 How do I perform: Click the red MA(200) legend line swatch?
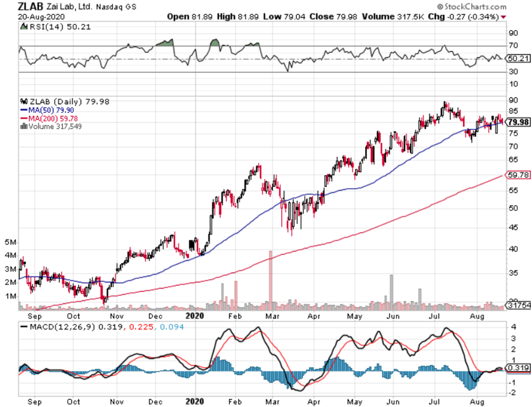[24, 119]
